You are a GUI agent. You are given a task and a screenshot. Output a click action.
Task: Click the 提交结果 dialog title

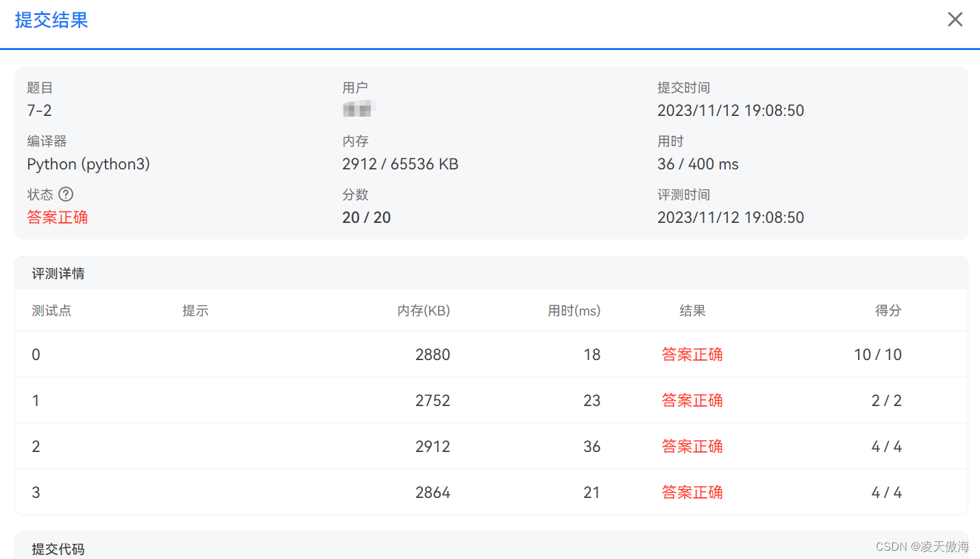pyautogui.click(x=51, y=20)
